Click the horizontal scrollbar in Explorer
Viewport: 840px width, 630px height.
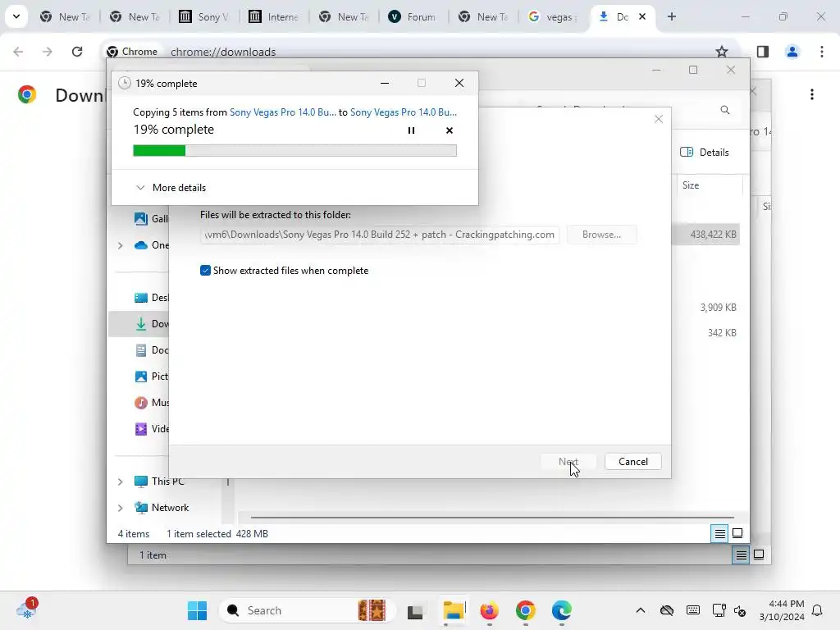pyautogui.click(x=492, y=518)
